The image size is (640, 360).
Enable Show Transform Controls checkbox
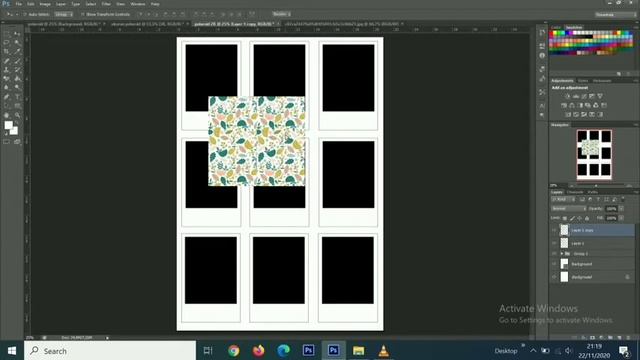[x=83, y=14]
